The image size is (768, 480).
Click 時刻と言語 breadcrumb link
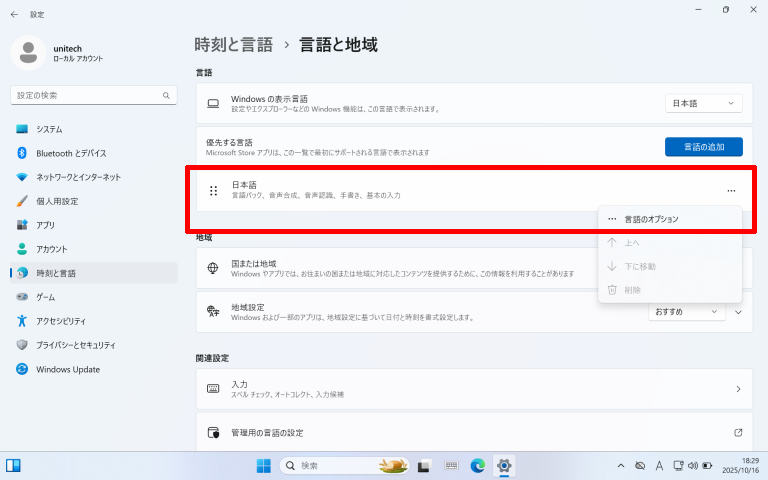click(x=235, y=45)
